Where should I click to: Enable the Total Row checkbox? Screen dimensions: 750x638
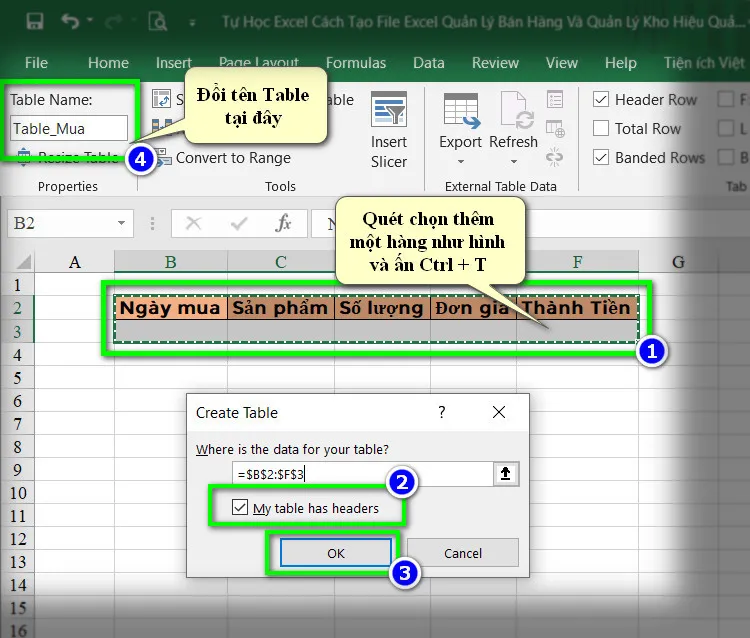pyautogui.click(x=601, y=129)
